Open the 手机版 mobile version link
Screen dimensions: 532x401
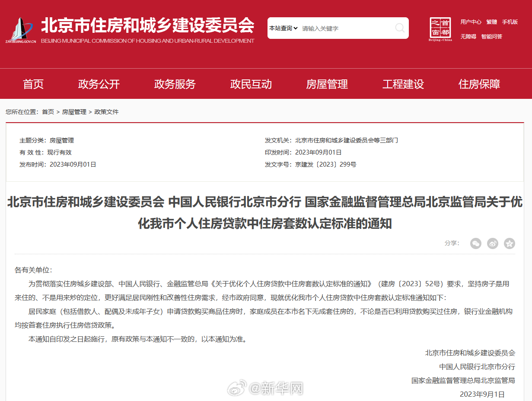[510, 22]
